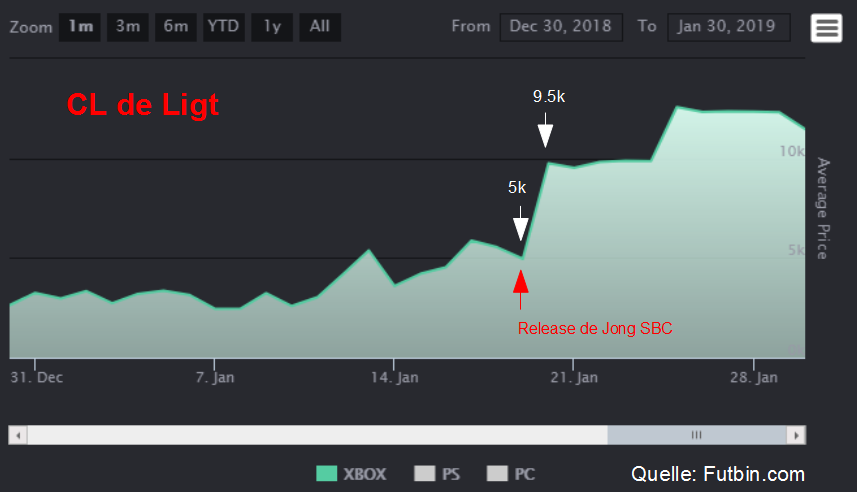This screenshot has height=492, width=857.
Task: Click the Average Price axis title
Action: click(823, 208)
